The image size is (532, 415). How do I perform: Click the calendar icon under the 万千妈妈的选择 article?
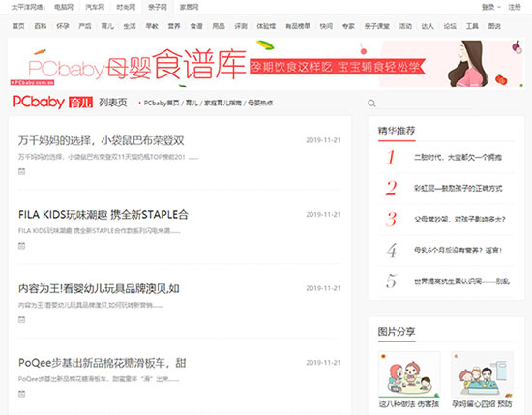[21, 171]
